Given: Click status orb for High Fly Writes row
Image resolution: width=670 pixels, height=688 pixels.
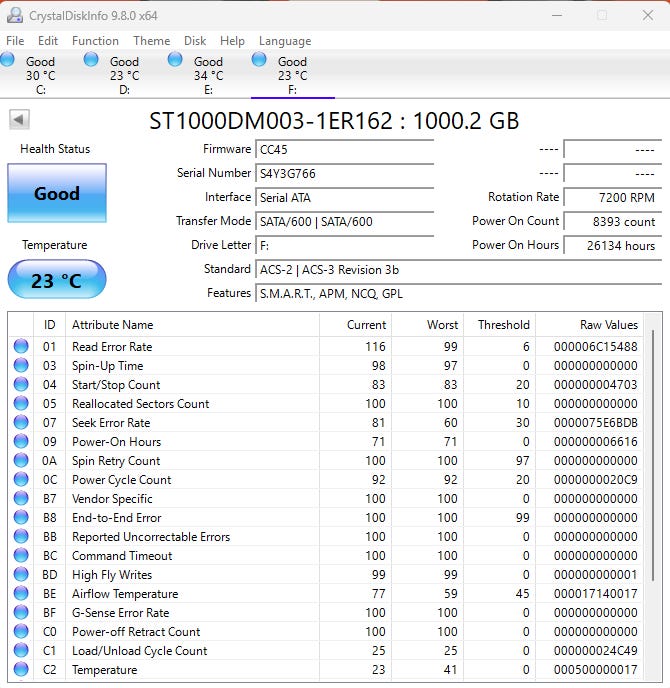Looking at the screenshot, I should (x=21, y=574).
